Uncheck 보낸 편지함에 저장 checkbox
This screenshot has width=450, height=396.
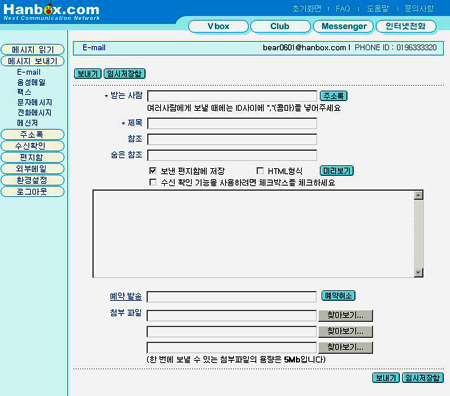click(153, 171)
